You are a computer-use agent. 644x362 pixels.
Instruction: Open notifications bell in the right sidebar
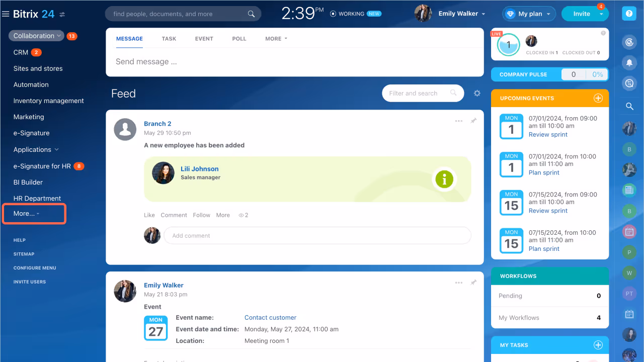tap(629, 62)
